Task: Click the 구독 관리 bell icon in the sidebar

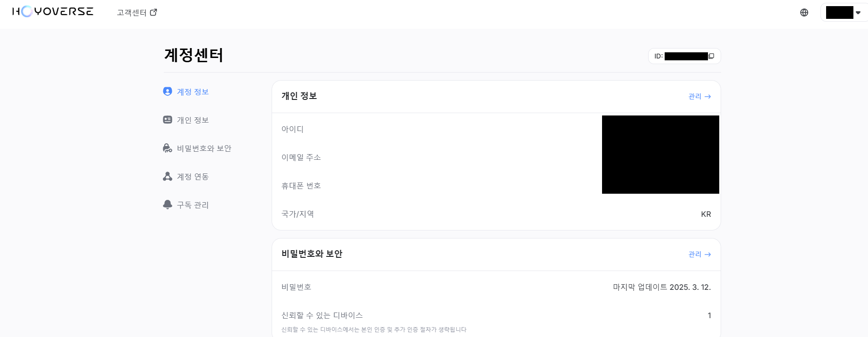Action: click(168, 205)
